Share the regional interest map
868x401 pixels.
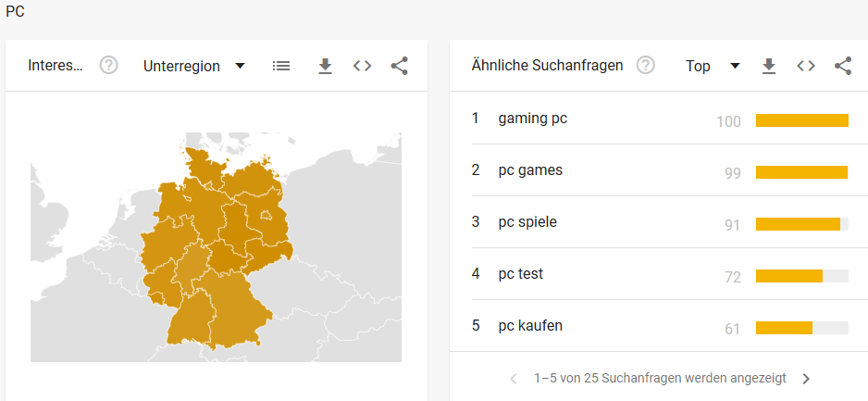coord(399,66)
